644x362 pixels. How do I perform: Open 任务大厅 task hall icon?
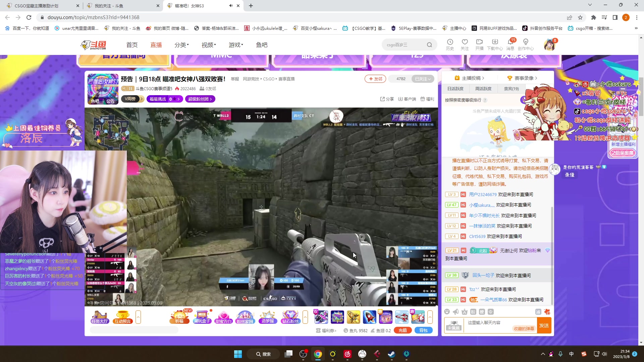100,317
